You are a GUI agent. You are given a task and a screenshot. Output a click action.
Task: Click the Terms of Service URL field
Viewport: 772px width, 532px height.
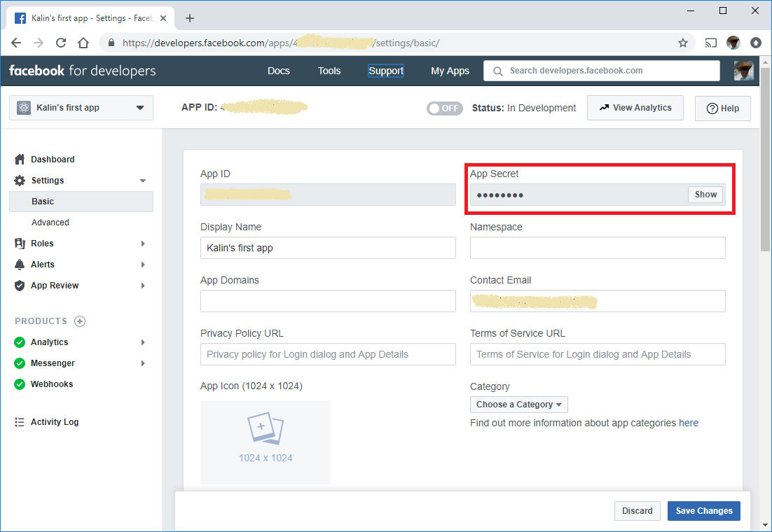click(598, 354)
